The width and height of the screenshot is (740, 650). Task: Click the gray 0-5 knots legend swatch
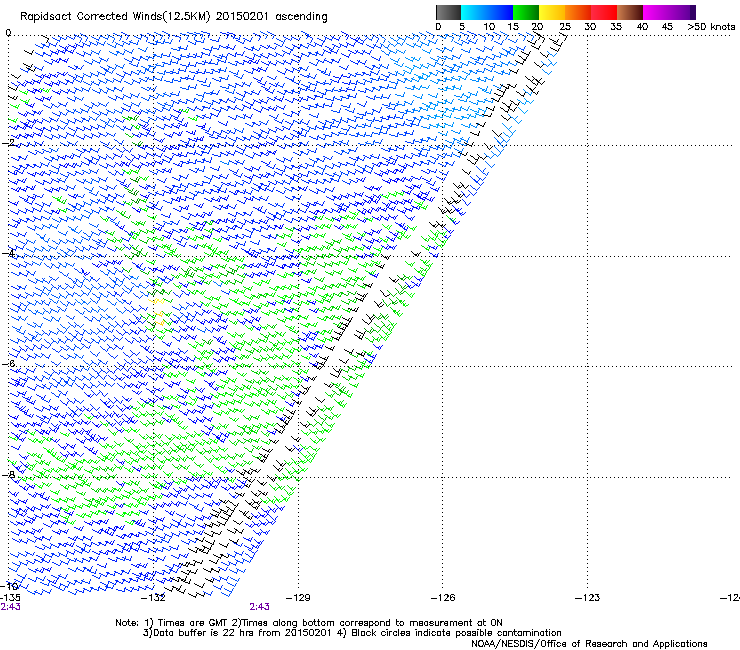(448, 12)
